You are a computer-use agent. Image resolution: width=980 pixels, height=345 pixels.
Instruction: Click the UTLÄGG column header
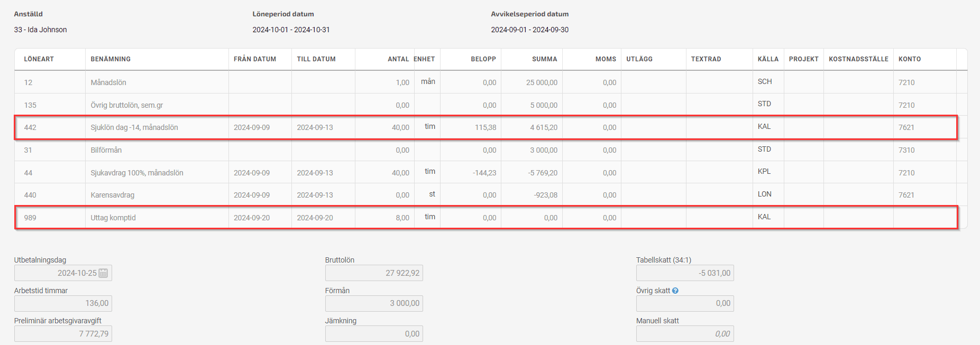[639, 59]
